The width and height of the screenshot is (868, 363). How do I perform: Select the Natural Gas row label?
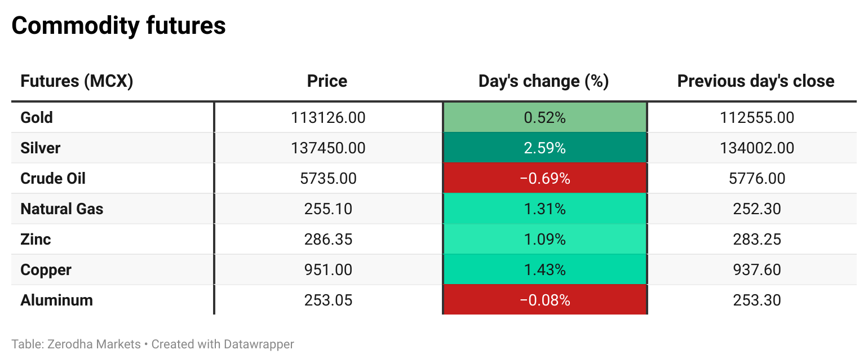click(62, 209)
